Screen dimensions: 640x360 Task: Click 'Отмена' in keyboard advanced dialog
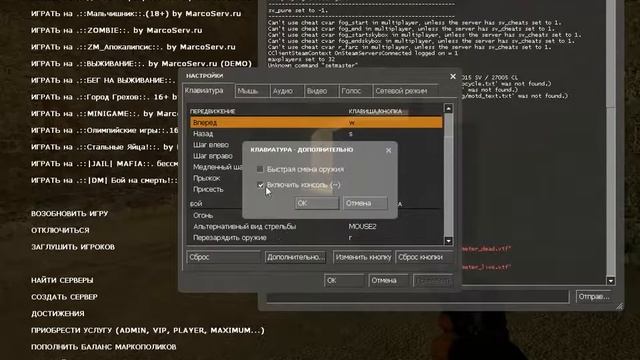click(x=365, y=203)
